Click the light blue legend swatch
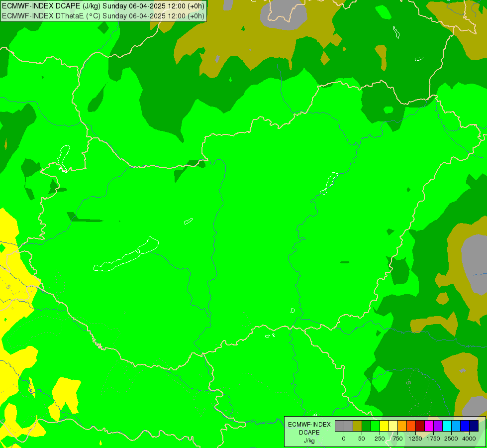Image resolution: width=487 pixels, height=448 pixels. coord(456,426)
